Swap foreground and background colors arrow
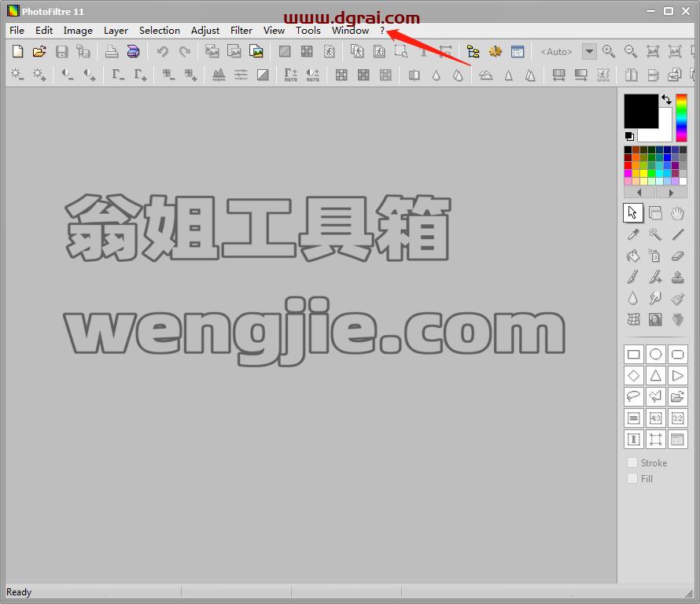This screenshot has width=700, height=604. pyautogui.click(x=666, y=99)
